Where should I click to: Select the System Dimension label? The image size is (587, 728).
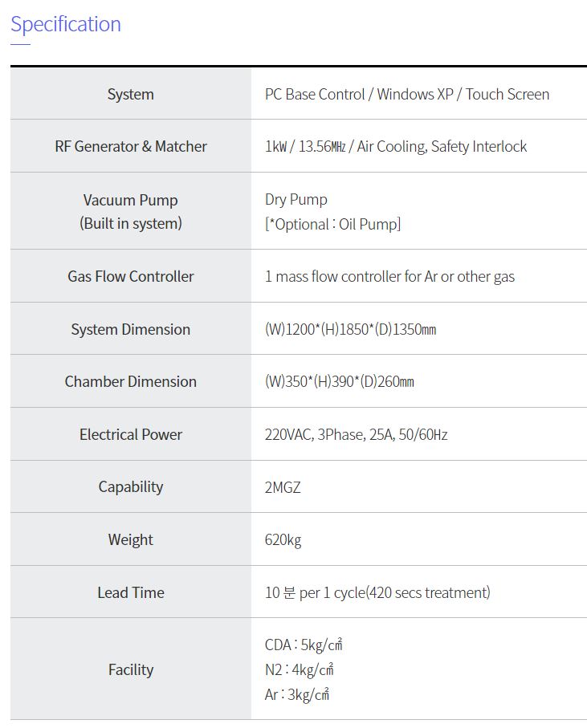pos(130,329)
